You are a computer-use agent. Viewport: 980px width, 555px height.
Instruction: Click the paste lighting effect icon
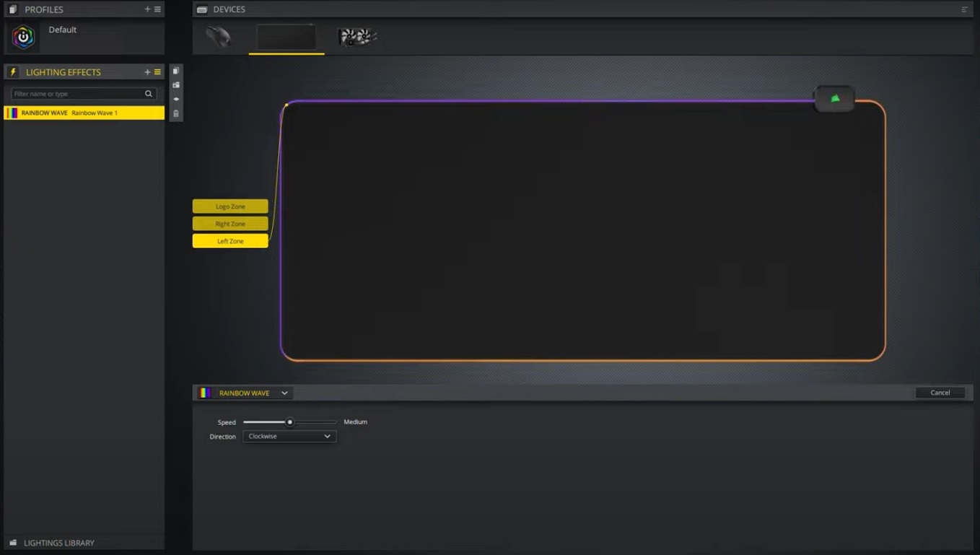(x=175, y=84)
